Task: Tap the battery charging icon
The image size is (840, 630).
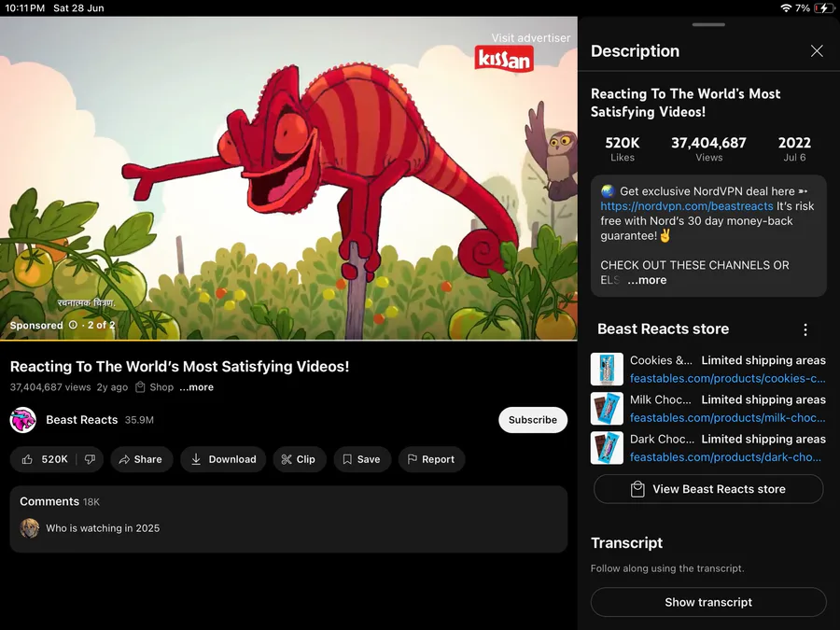Action: pos(823,8)
